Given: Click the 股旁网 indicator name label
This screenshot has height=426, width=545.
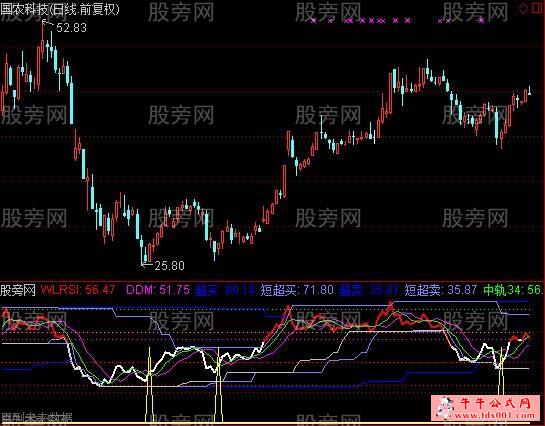Looking at the screenshot, I should [x=18, y=290].
